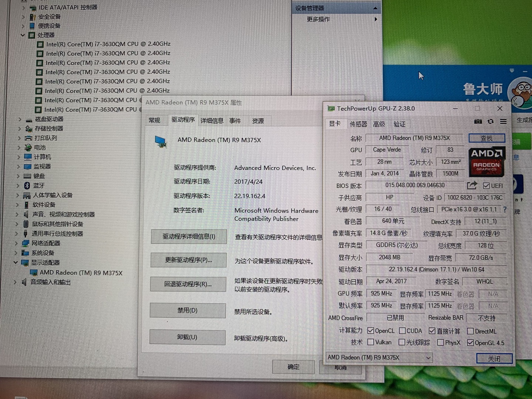532x399 pixels.
Task: Switch to the 详细信息 tab
Action: [212, 120]
